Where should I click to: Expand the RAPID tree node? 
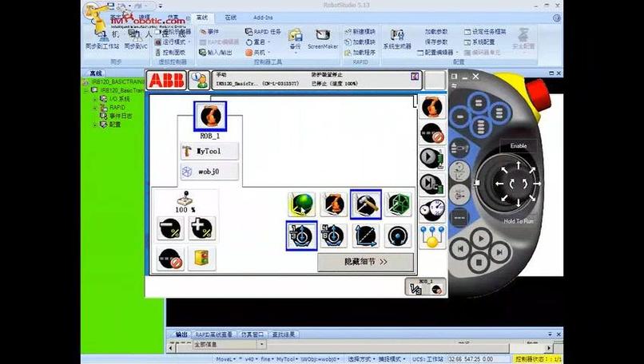95,108
